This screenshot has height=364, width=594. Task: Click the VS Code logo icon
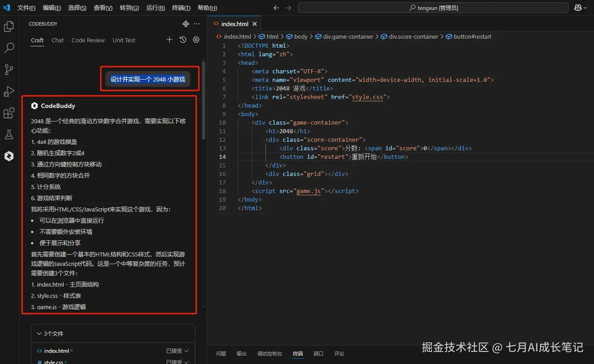6,8
